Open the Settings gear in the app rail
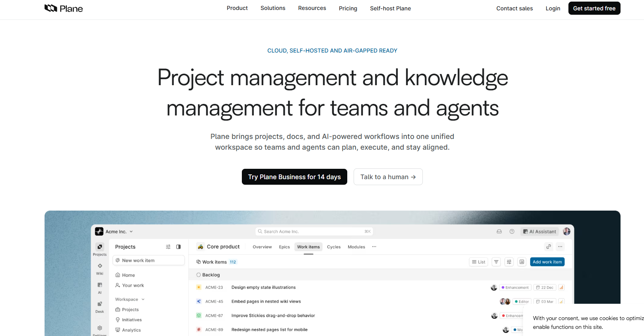 click(100, 328)
